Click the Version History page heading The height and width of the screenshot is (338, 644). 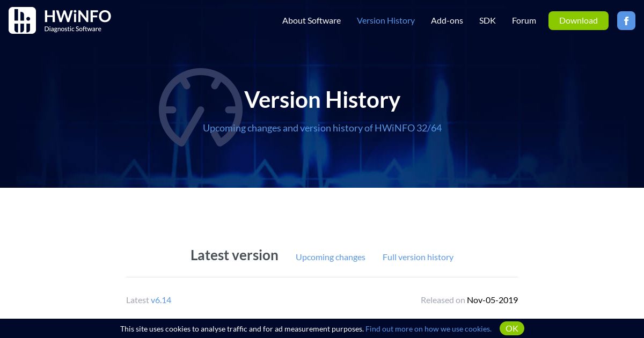point(322,100)
